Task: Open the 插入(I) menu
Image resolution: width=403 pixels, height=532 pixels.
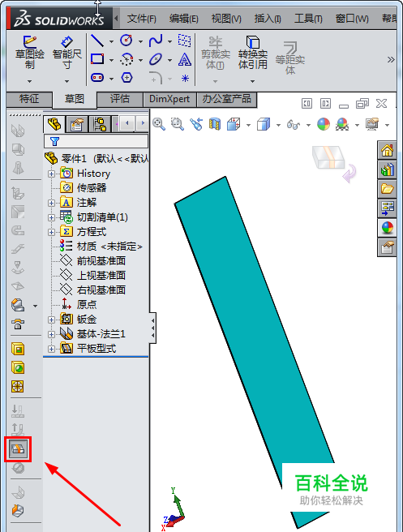Action: [268, 19]
